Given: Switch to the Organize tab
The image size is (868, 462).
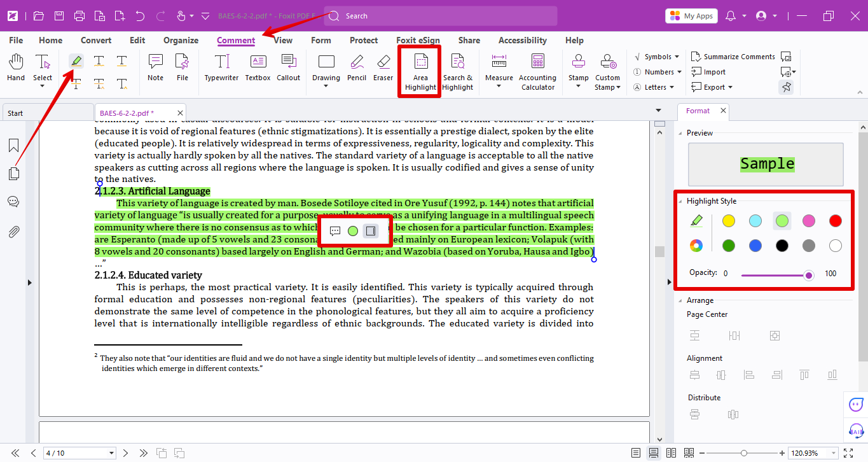Looking at the screenshot, I should click(181, 40).
